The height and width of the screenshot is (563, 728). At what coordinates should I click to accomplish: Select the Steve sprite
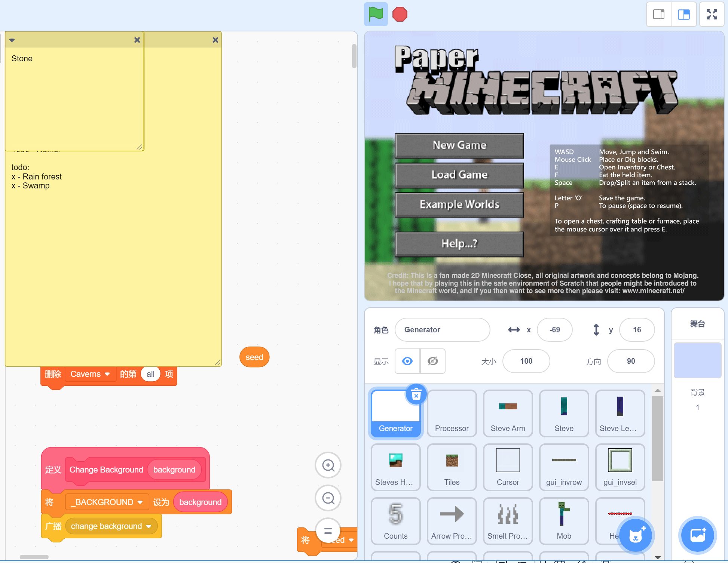coord(564,413)
